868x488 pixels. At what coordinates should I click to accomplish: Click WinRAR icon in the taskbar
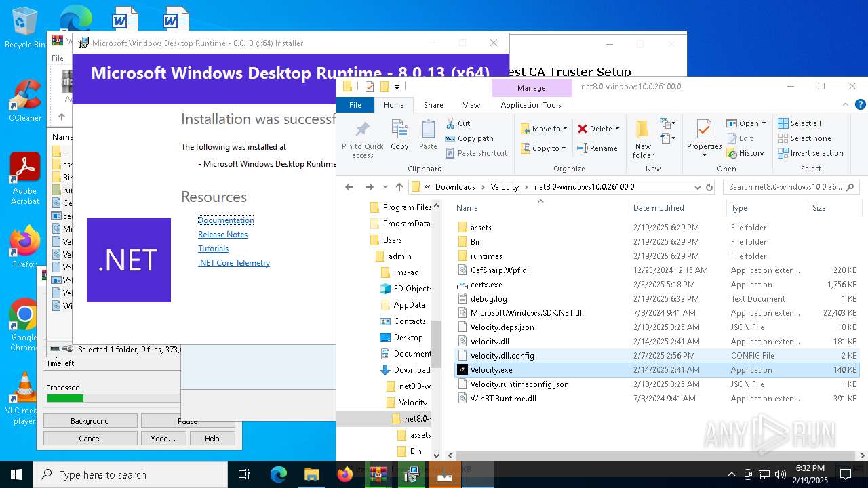point(378,474)
